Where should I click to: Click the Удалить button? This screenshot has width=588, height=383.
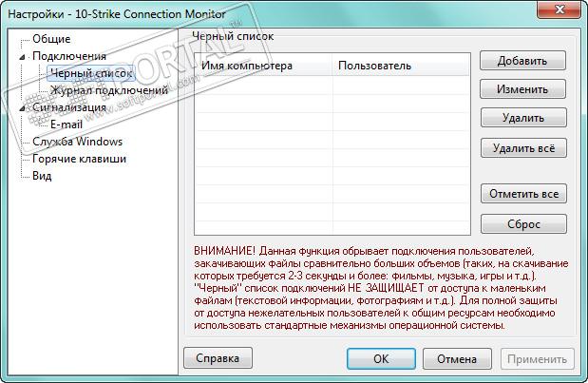(x=523, y=118)
